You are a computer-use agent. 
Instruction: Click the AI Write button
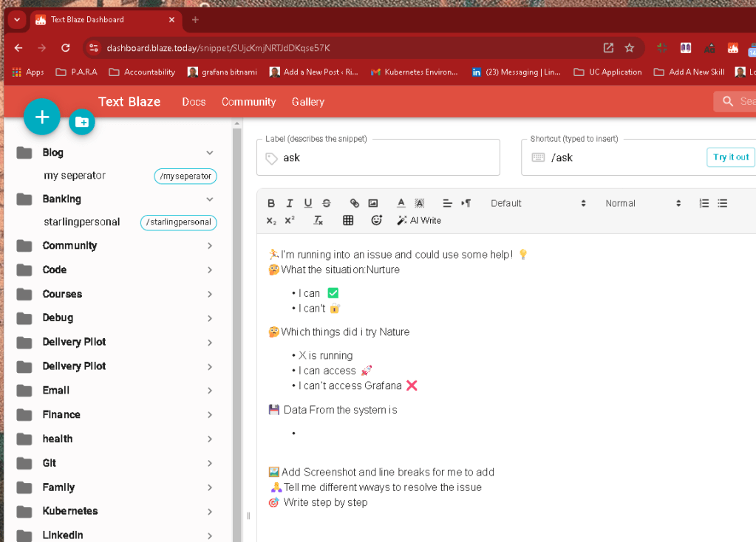click(419, 221)
